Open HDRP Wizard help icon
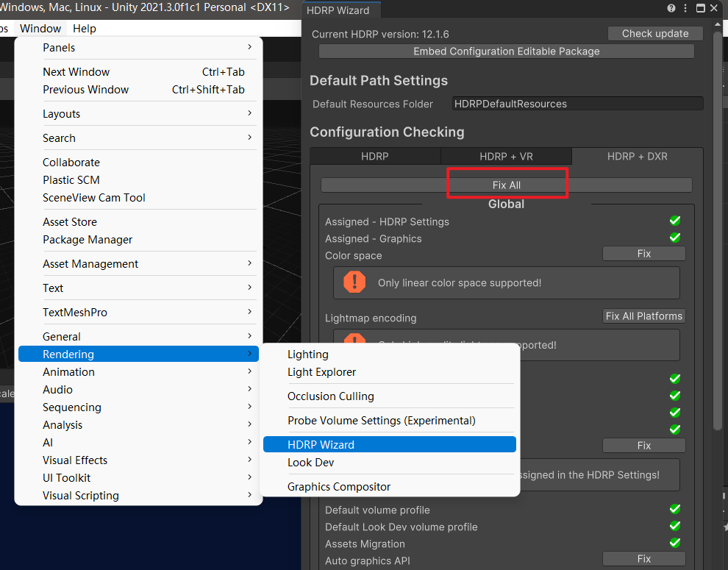Image resolution: width=728 pixels, height=570 pixels. point(671,8)
